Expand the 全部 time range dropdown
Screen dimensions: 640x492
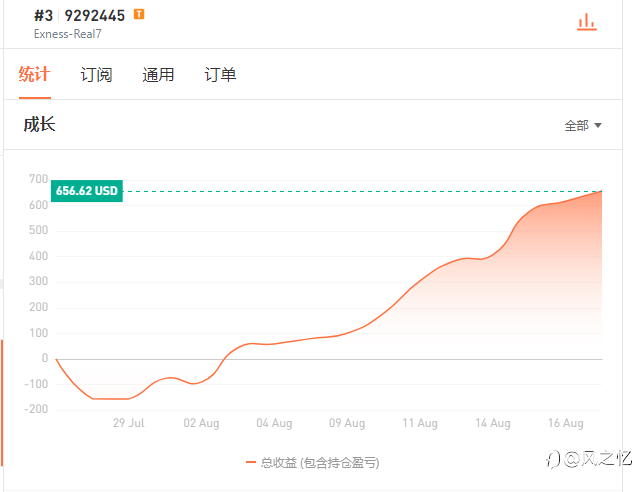tap(583, 126)
